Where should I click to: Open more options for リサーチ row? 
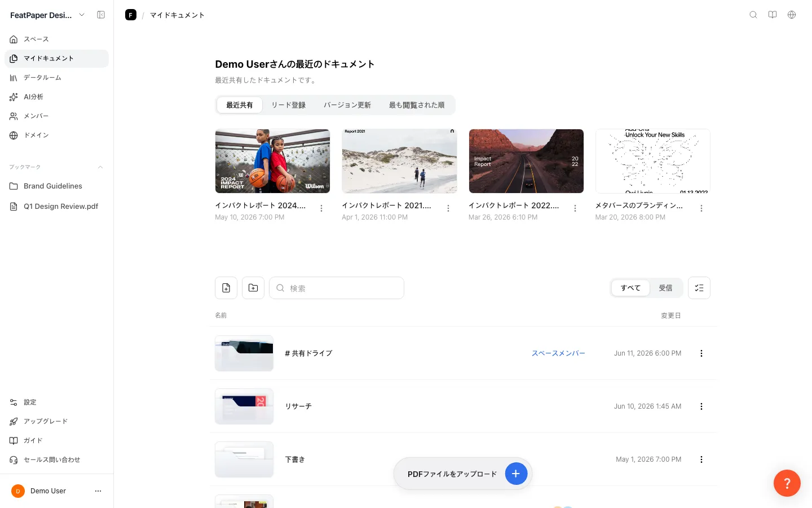(x=701, y=406)
